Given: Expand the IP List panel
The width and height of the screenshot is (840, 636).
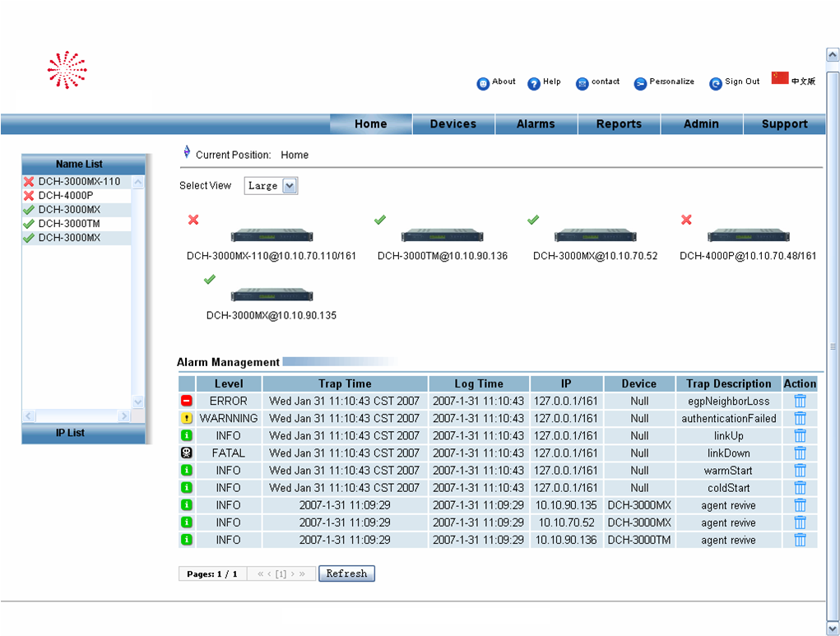Looking at the screenshot, I should click(70, 433).
